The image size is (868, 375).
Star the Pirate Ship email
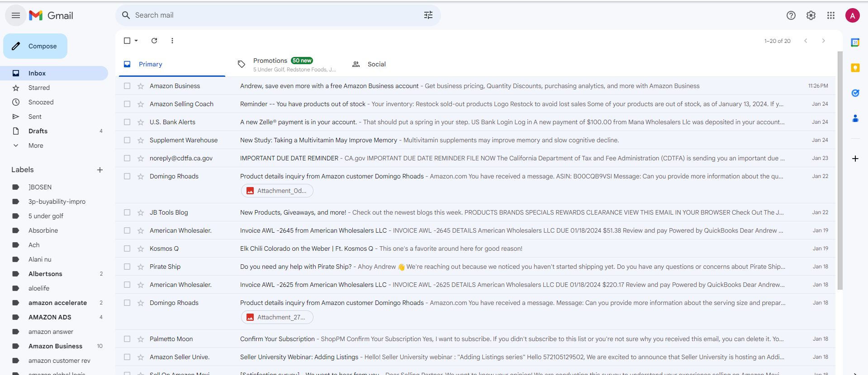click(x=141, y=267)
